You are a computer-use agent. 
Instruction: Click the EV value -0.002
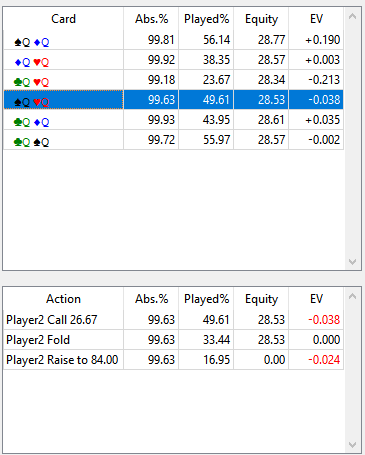324,140
